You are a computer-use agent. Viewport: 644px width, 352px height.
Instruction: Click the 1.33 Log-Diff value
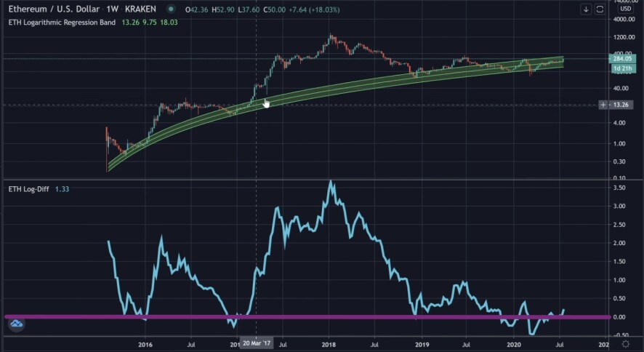tap(62, 189)
